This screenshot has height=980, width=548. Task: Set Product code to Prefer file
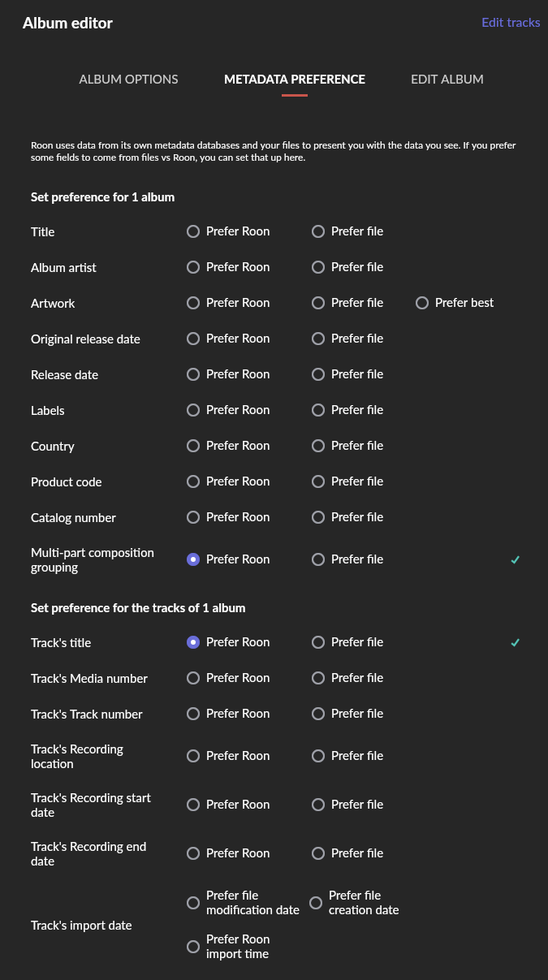(318, 481)
